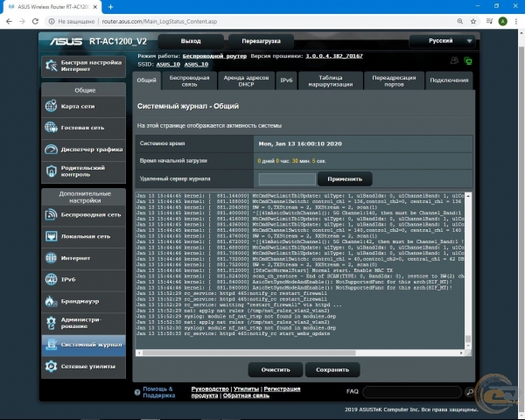Bookmark this page with star icon
Image resolution: width=525 pixels, height=420 pixels.
point(473,21)
